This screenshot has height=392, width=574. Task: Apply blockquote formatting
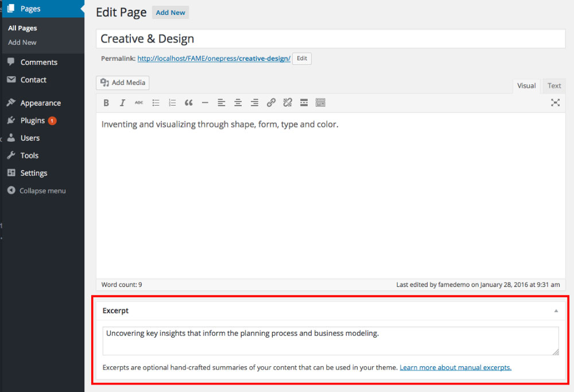coord(188,103)
